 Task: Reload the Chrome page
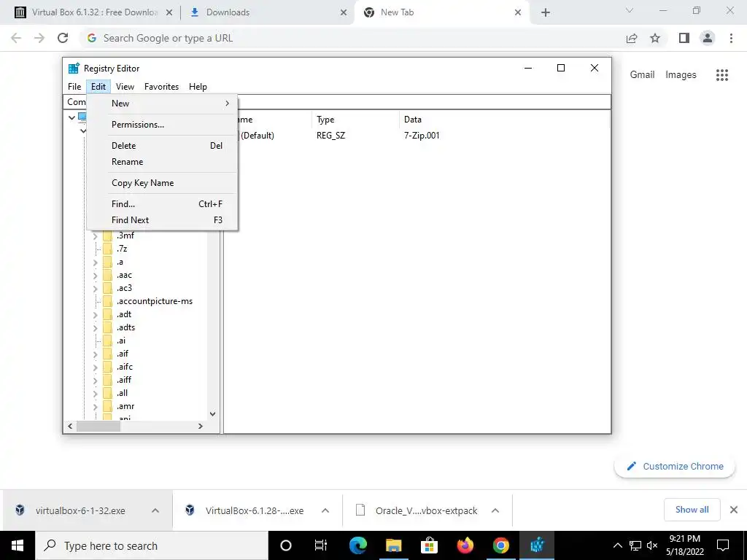pos(63,38)
